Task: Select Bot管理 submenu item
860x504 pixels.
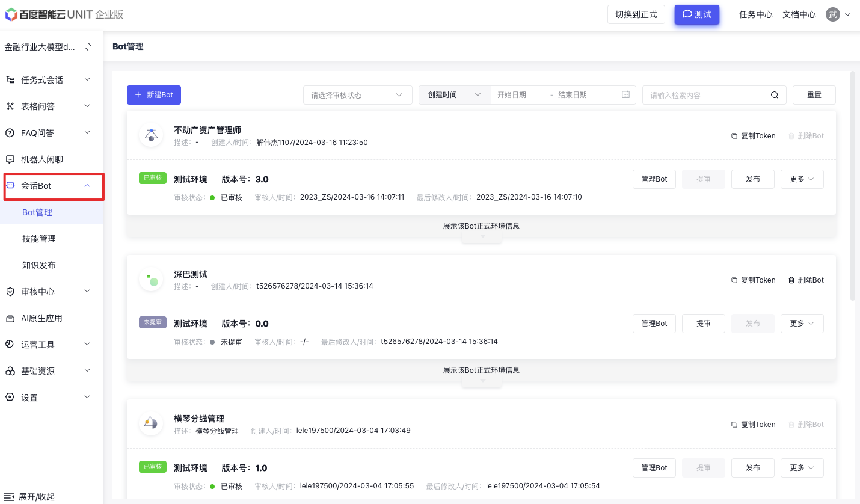Action: (x=52, y=212)
